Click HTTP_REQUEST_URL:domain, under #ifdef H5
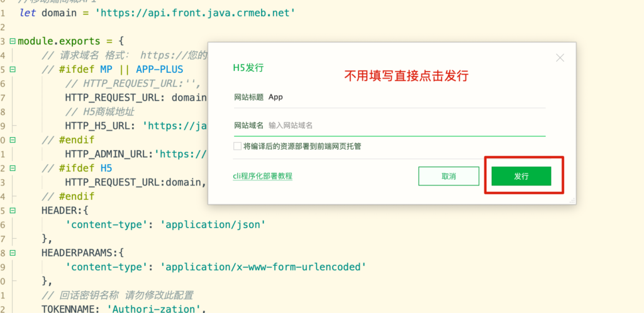Image resolution: width=644 pixels, height=313 pixels. pyautogui.click(x=136, y=182)
